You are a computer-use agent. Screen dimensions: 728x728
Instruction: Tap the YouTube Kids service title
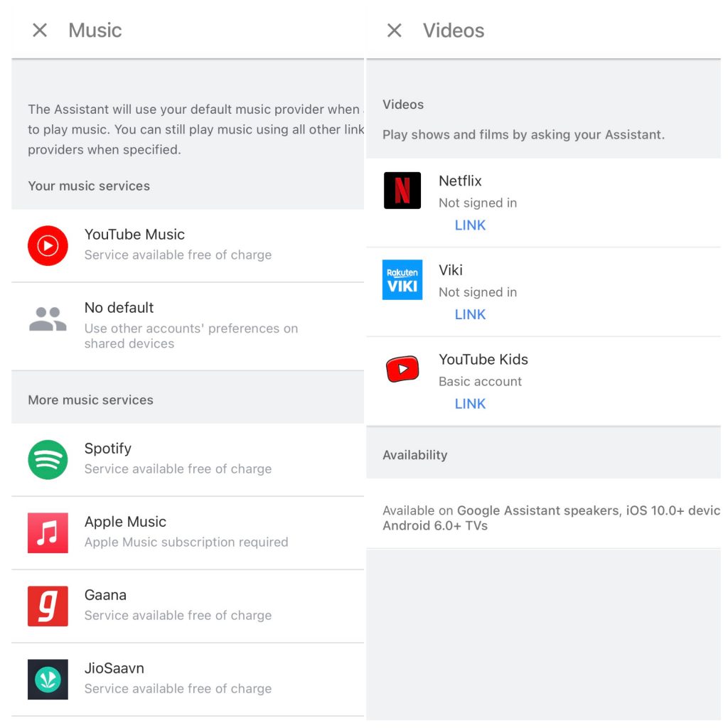[483, 359]
